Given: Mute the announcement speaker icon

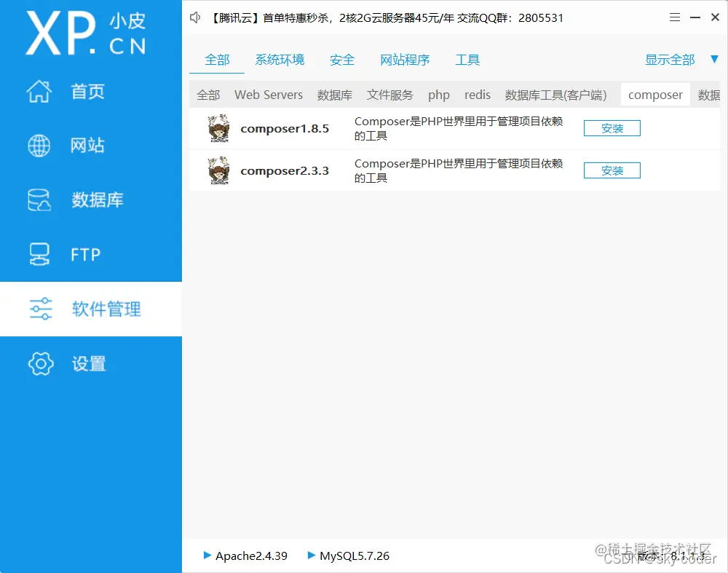Looking at the screenshot, I should point(194,17).
